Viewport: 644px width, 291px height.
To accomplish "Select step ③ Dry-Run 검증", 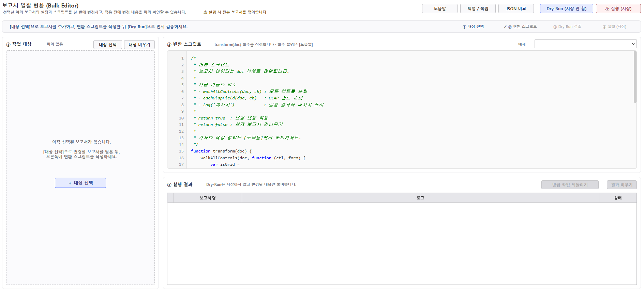I will (x=567, y=27).
